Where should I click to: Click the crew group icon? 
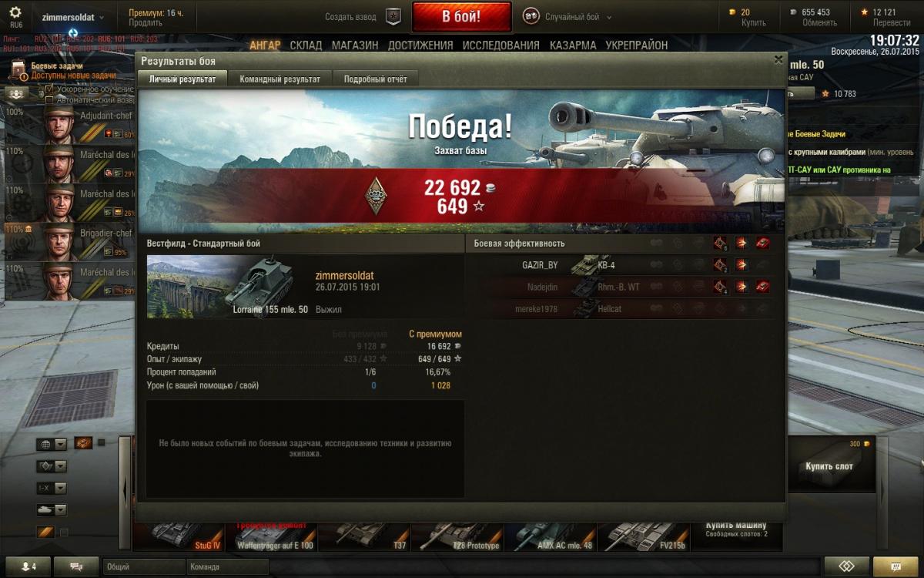click(18, 92)
